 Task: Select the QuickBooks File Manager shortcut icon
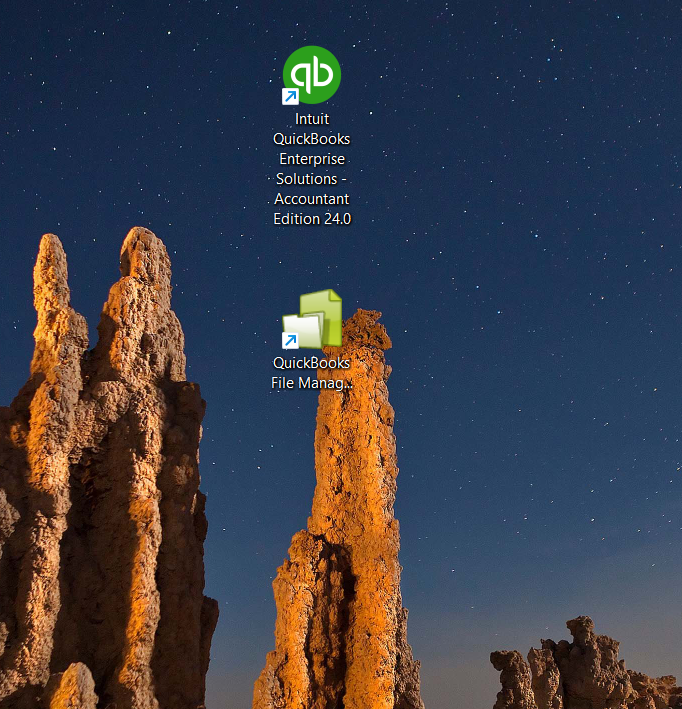312,319
